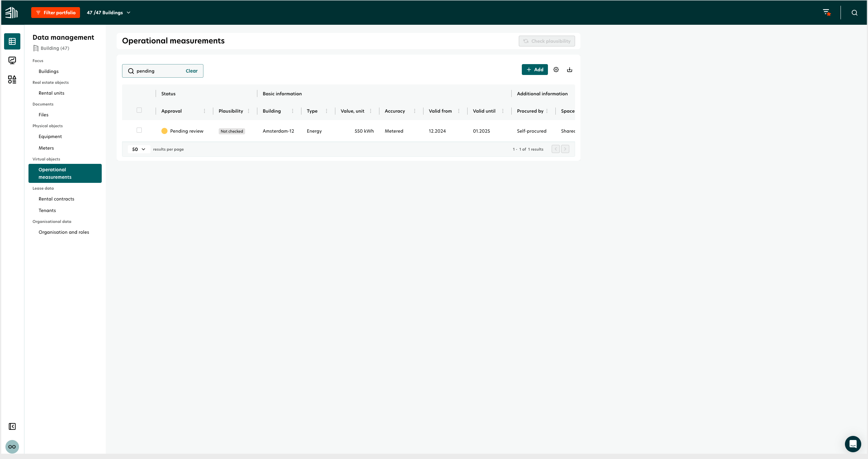This screenshot has width=868, height=459.
Task: Click the global search magnifier in header
Action: point(855,13)
